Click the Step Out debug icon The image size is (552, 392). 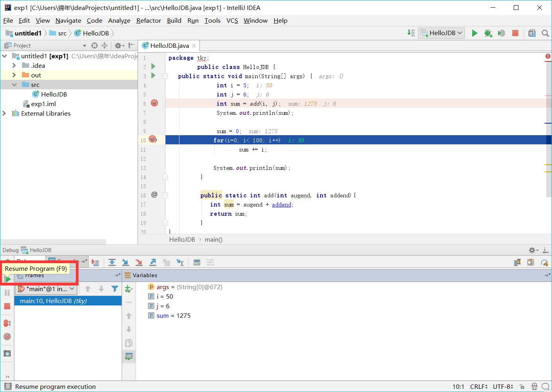click(x=153, y=262)
